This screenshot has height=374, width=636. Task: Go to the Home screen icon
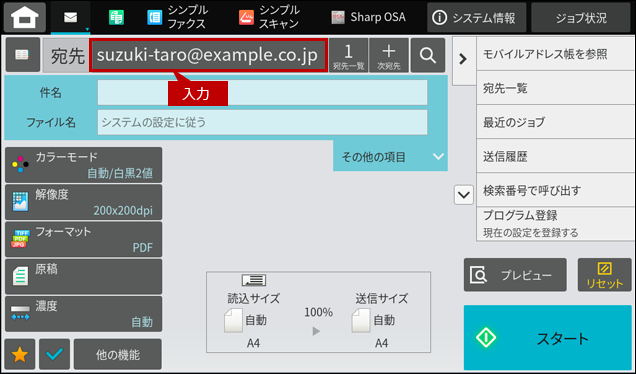coord(25,17)
